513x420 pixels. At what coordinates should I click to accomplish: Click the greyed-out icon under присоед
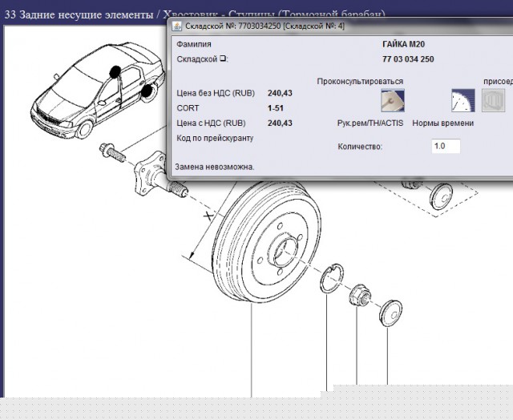tap(494, 100)
